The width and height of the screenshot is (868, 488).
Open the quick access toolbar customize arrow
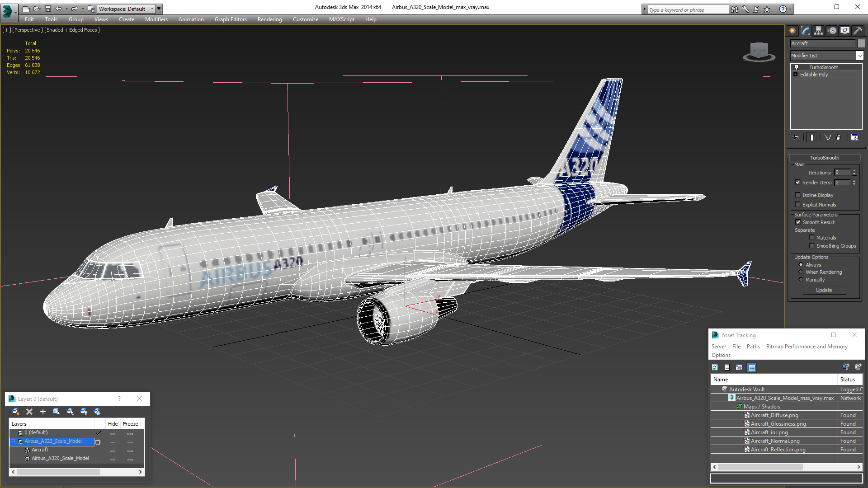coord(159,9)
